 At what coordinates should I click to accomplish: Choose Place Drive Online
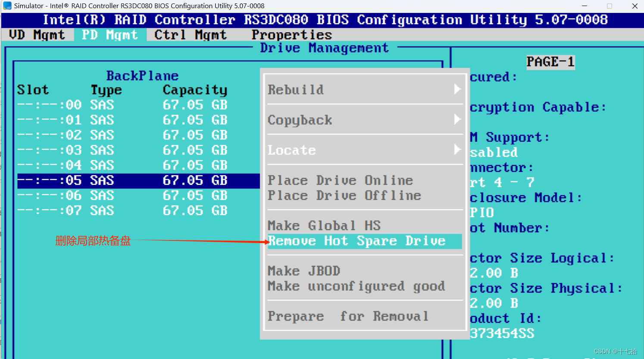[x=341, y=180]
